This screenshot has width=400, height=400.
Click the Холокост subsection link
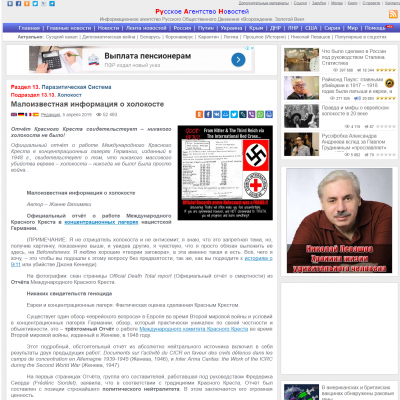(69, 95)
